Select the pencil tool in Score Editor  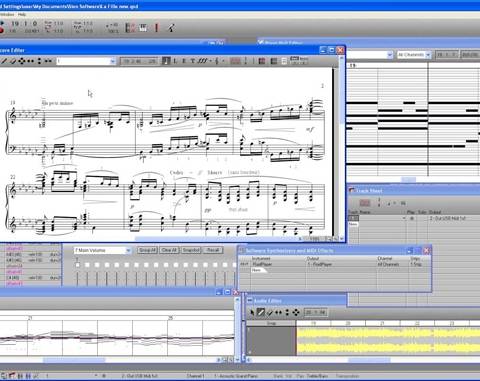coord(4,61)
